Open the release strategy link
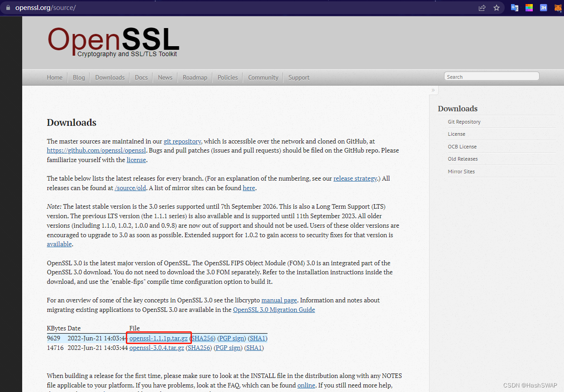Image resolution: width=564 pixels, height=392 pixels. pos(355,178)
